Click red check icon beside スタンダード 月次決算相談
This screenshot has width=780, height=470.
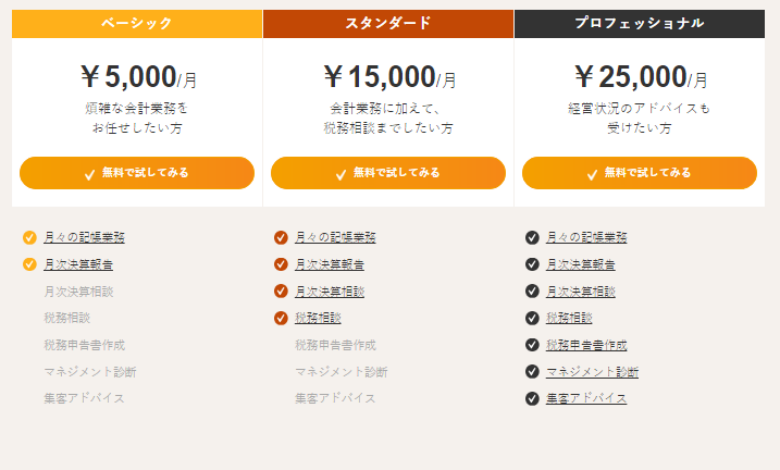click(281, 291)
